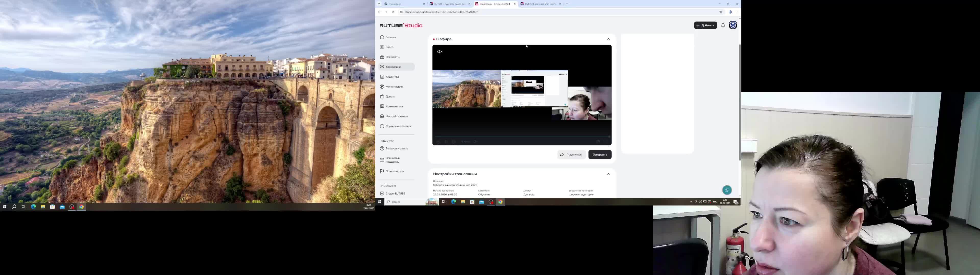Screen dimensions: 980x275
Task: Click the channel avatar icon
Action: 733,25
